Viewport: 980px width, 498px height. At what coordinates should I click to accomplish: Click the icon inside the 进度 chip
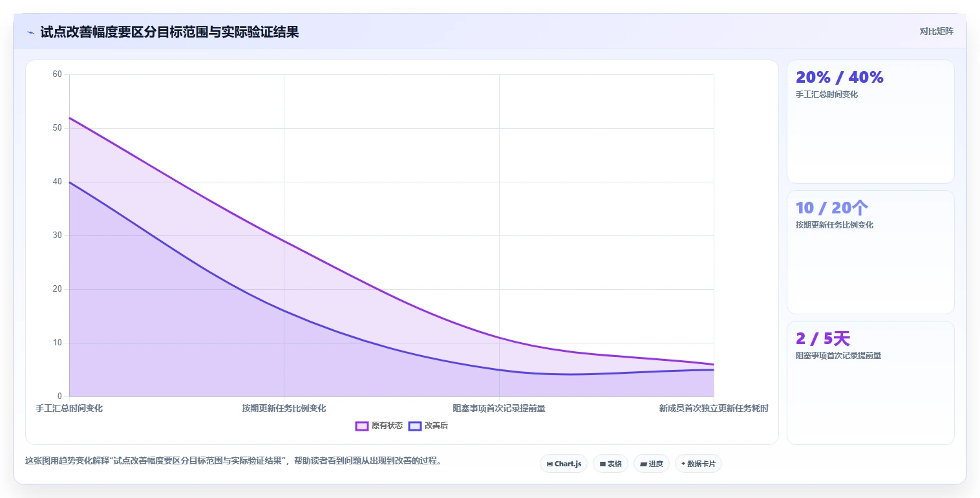coord(643,464)
